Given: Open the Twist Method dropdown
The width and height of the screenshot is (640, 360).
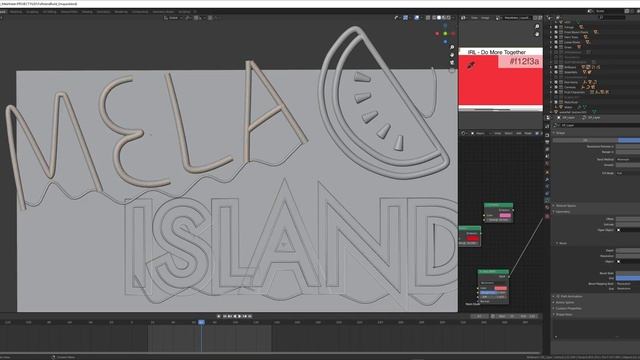Looking at the screenshot, I should (x=628, y=160).
